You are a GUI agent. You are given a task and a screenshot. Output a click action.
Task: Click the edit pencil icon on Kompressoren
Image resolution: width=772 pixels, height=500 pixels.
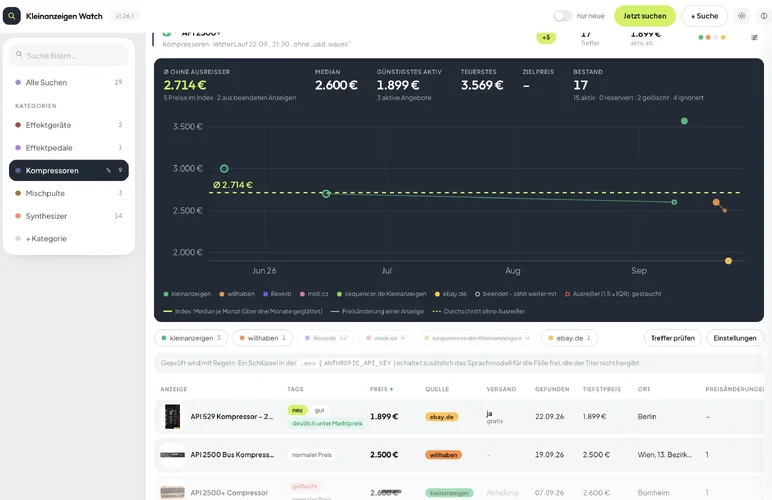[x=108, y=170]
